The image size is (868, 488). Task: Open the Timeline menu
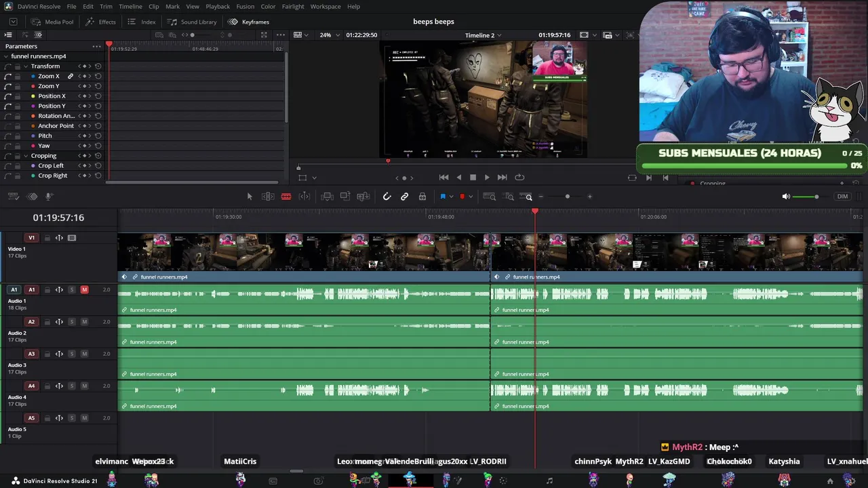130,6
